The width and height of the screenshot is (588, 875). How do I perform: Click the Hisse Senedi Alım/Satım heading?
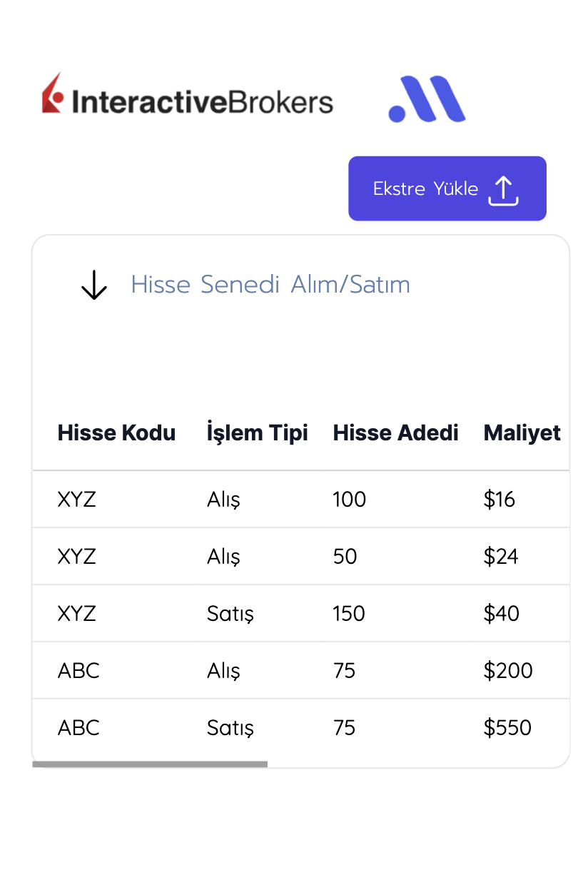click(270, 285)
